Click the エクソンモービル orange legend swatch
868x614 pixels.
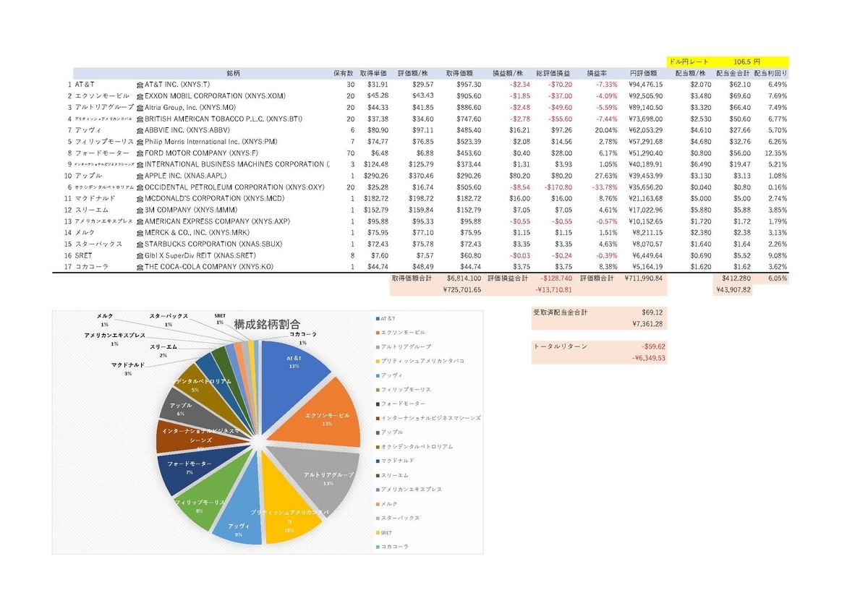[x=377, y=332]
